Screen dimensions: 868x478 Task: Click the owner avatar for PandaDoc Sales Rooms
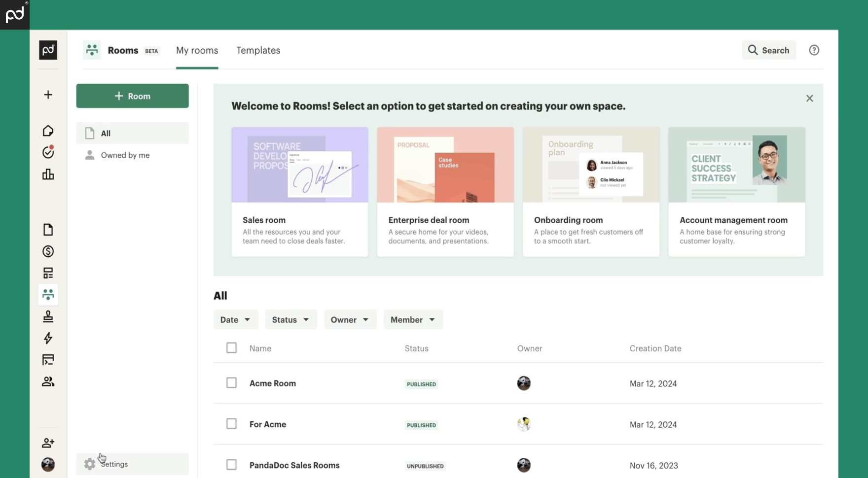(524, 465)
